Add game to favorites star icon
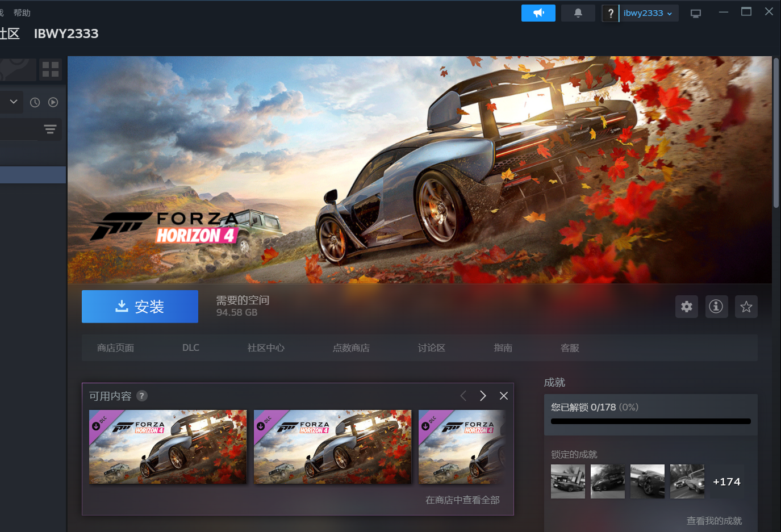781x532 pixels. point(746,307)
